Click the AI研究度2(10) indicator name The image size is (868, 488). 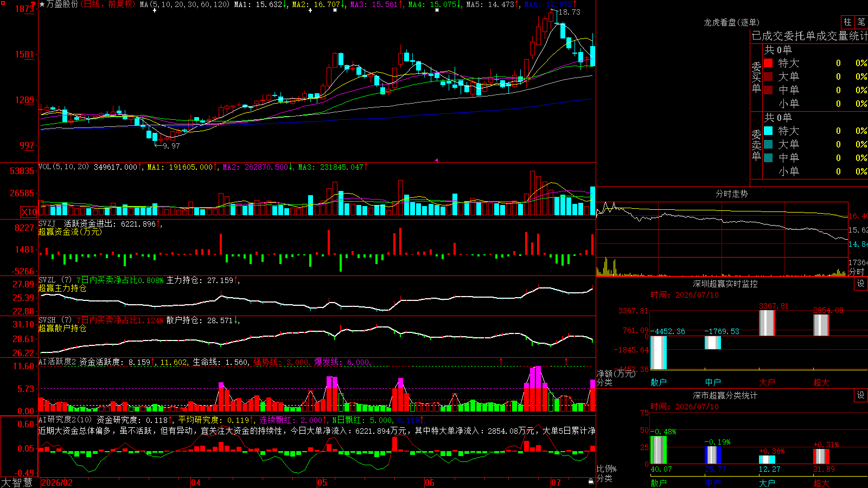coord(65,420)
